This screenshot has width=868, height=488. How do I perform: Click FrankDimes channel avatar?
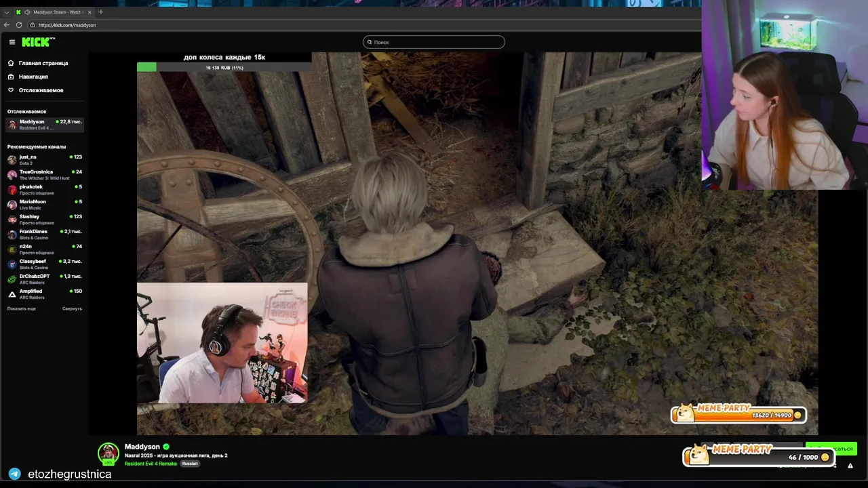click(12, 235)
